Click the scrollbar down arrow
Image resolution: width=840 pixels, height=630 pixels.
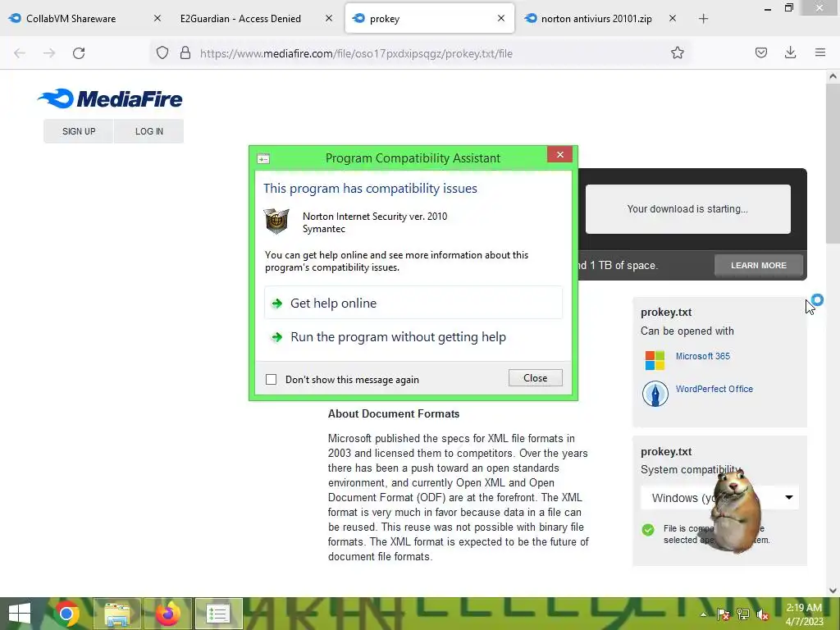833,591
